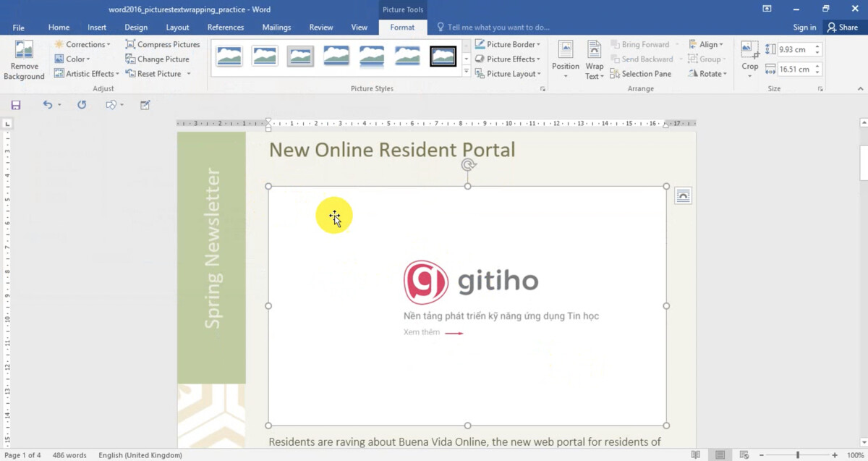This screenshot has width=868, height=461.
Task: Switch to Design tab
Action: tap(136, 28)
